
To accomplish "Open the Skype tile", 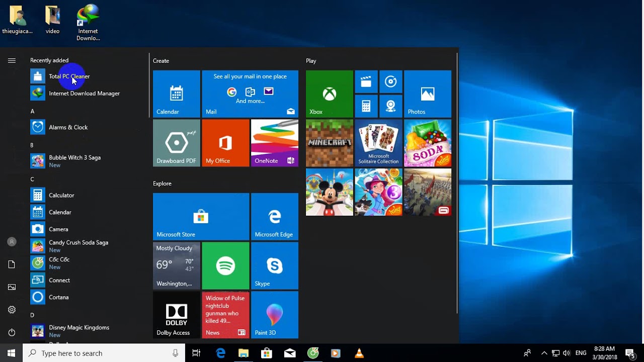I will (x=275, y=265).
